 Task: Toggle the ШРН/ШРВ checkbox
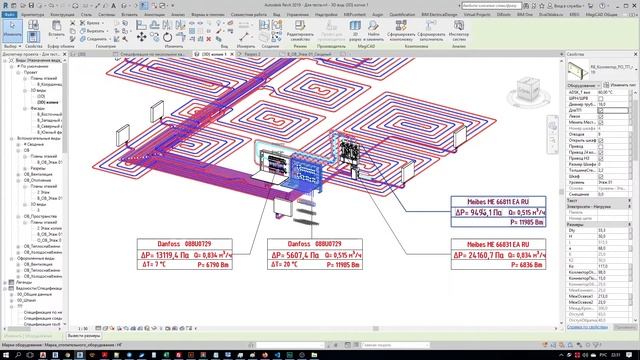(x=600, y=98)
